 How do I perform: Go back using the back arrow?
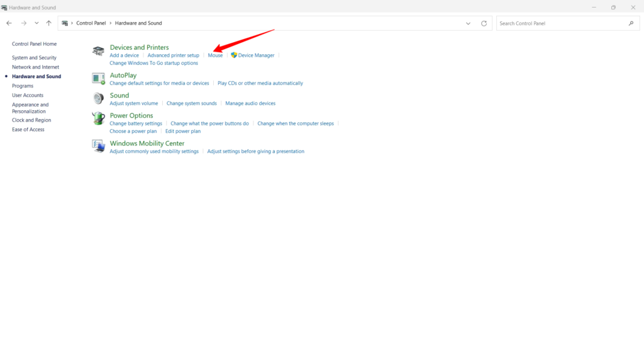pos(9,23)
